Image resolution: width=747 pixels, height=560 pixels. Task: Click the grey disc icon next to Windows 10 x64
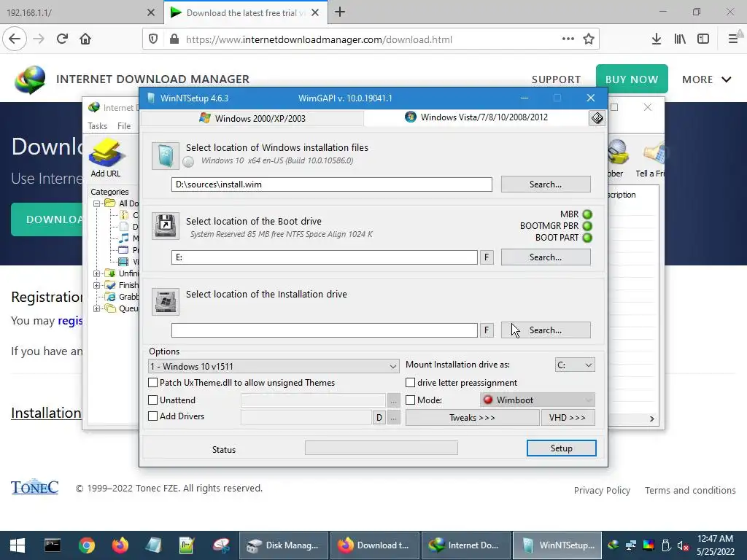click(188, 162)
